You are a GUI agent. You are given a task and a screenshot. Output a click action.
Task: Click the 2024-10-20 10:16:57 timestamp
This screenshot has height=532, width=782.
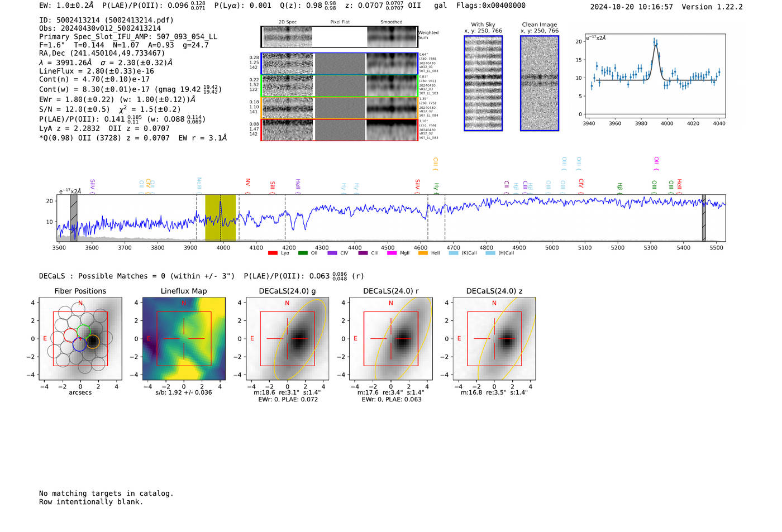pyautogui.click(x=631, y=7)
